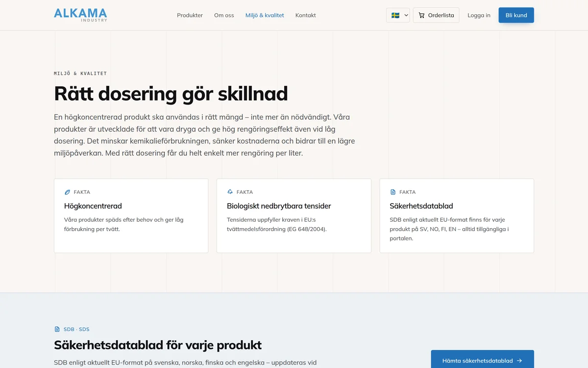Click the arrow icon in Hämta säkerhetsdatablad
The width and height of the screenshot is (588, 368).
(519, 361)
